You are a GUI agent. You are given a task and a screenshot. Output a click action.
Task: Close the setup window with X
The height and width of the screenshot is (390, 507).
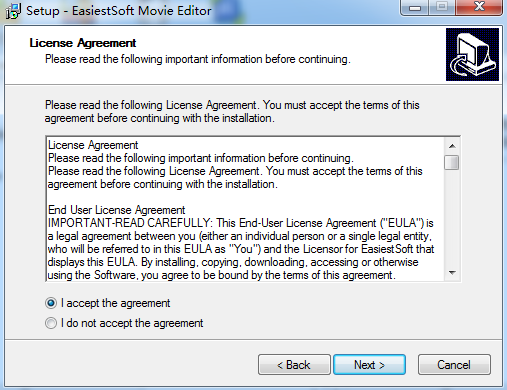[x=479, y=7]
